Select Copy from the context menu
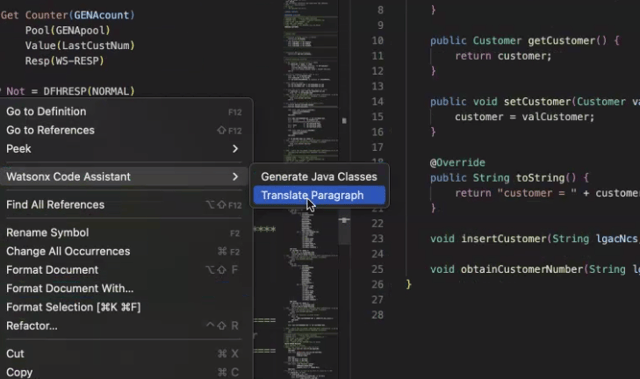This screenshot has width=640, height=379. (124, 372)
